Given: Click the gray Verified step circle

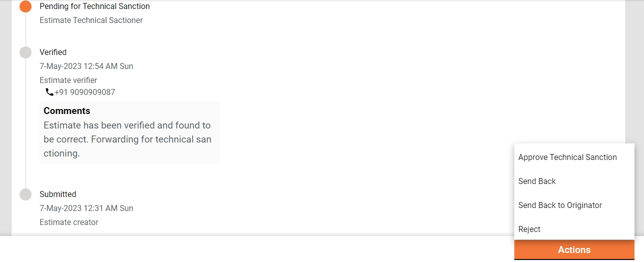Looking at the screenshot, I should [26, 52].
